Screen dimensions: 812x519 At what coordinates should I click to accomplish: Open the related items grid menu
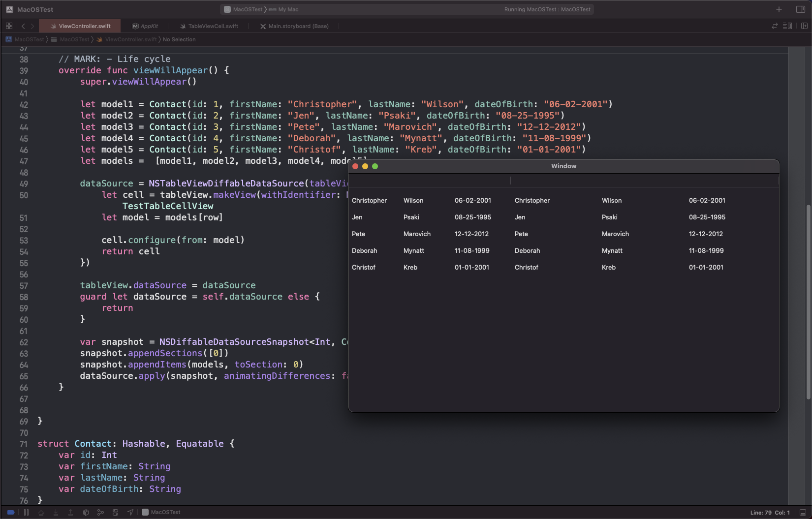pos(9,26)
